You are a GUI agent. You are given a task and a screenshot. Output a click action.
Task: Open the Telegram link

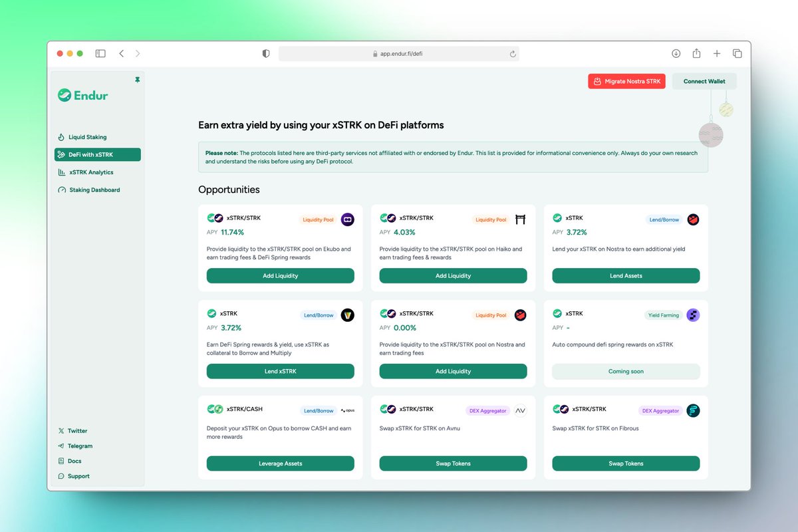click(75, 446)
